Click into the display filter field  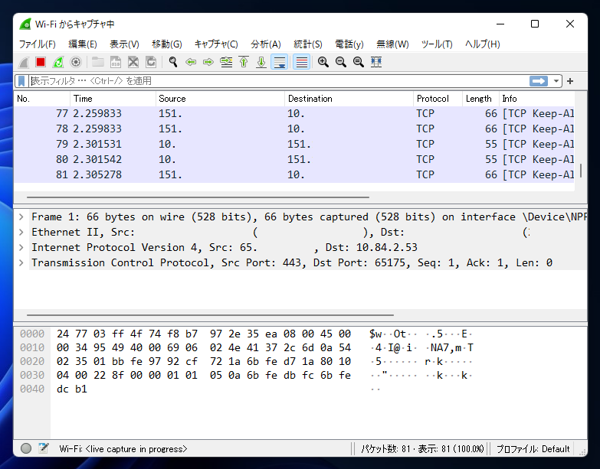279,81
